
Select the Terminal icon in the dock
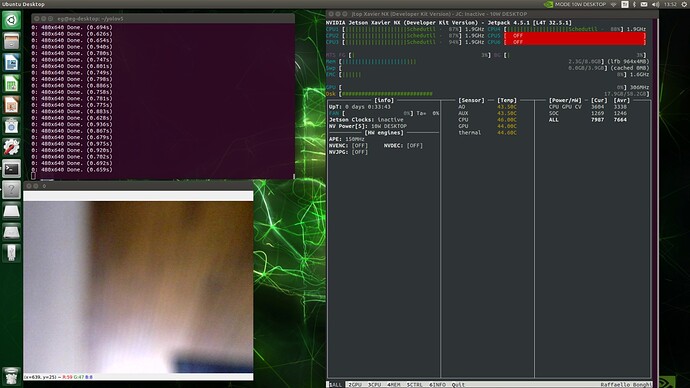[11, 168]
